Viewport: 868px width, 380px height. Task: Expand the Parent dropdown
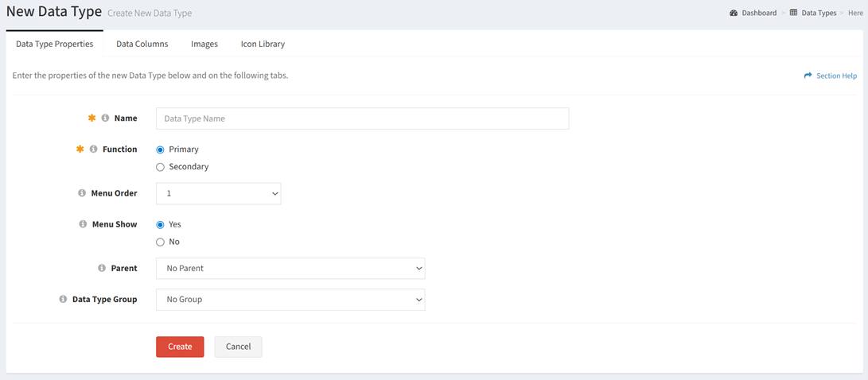tap(290, 268)
